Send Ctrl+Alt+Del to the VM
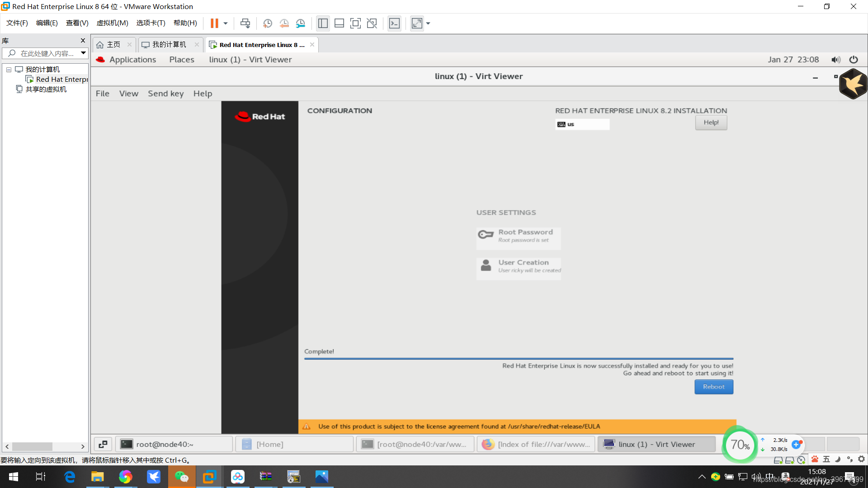 coord(245,23)
